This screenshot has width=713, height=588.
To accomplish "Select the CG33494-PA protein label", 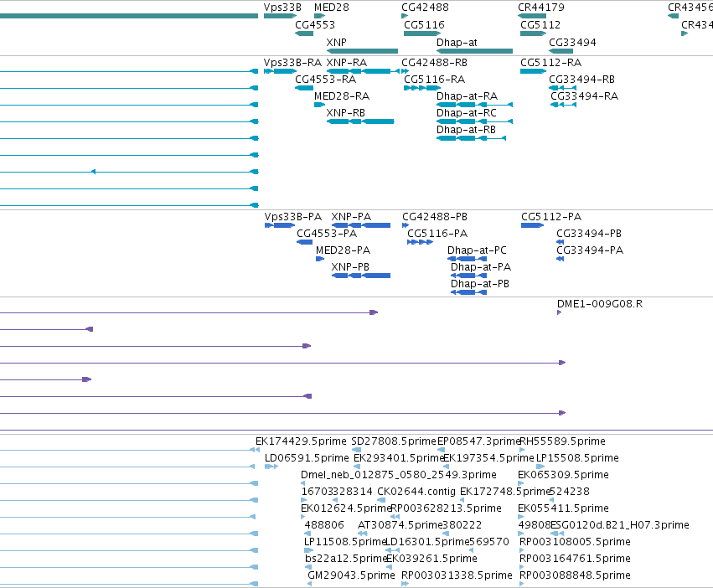I will pyautogui.click(x=590, y=250).
